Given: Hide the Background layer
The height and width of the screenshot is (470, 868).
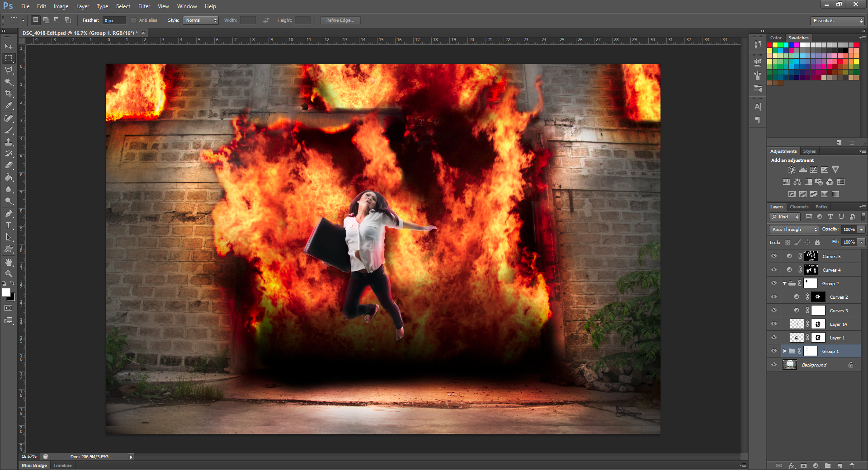Looking at the screenshot, I should (x=774, y=365).
